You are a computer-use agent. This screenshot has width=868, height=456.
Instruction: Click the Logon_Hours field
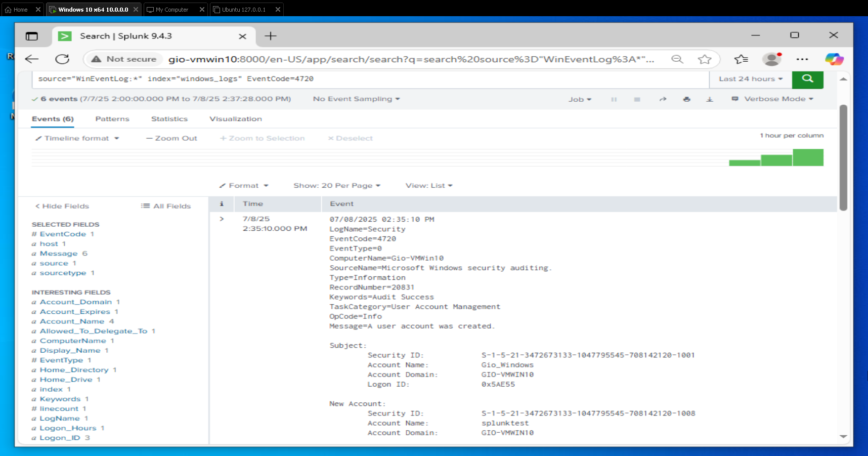(68, 428)
